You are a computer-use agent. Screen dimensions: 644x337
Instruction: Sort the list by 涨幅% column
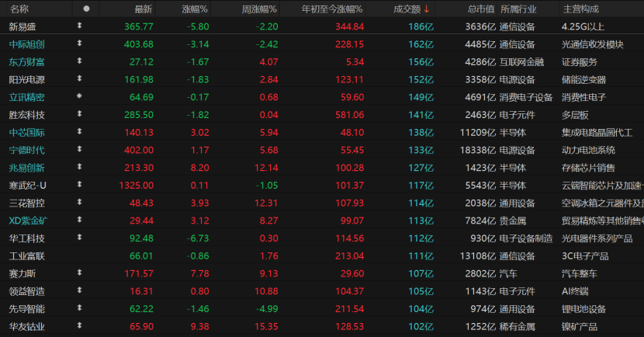click(195, 9)
